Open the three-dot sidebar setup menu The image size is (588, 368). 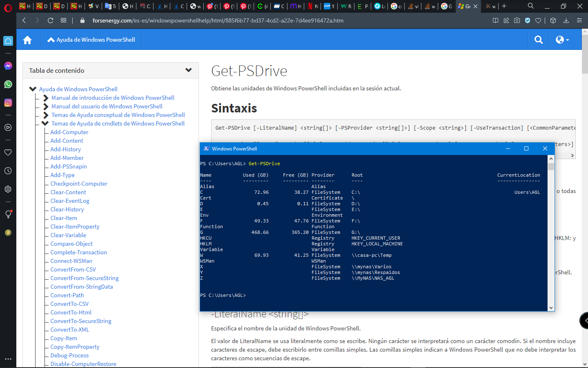(8, 359)
